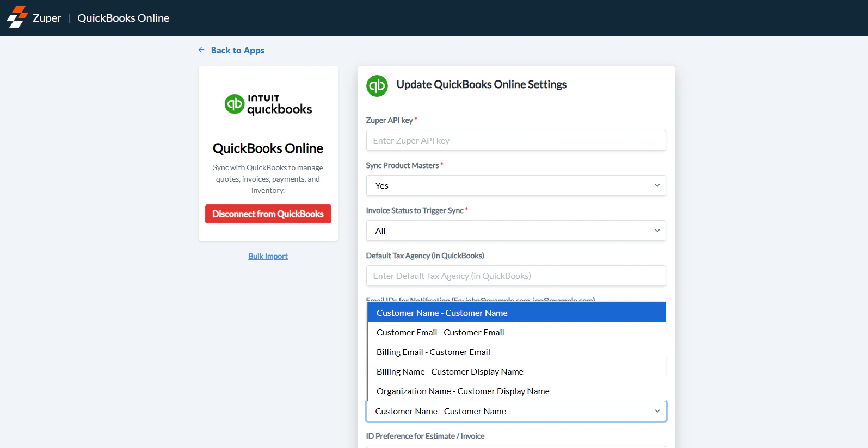Screen dimensions: 868x448
Task: Click the Intuit QuickBooks logo in the left card
Action: click(268, 104)
